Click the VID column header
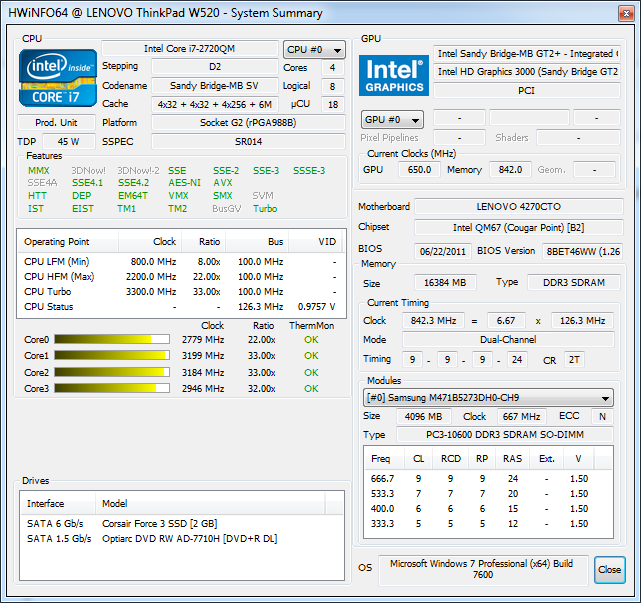Viewport: 641px width, 603px height. pos(317,242)
